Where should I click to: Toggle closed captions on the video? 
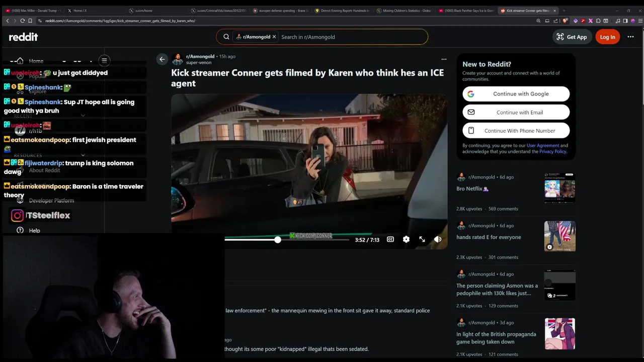[x=390, y=239]
